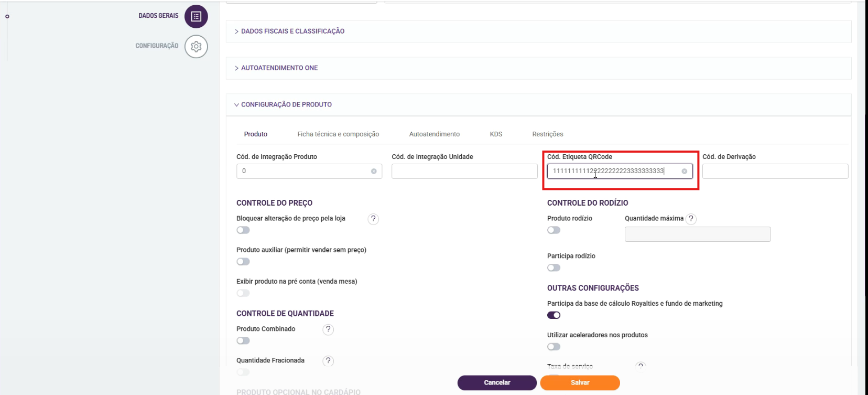
Task: Expand Dados Fiscais e Classificação section
Action: 292,31
